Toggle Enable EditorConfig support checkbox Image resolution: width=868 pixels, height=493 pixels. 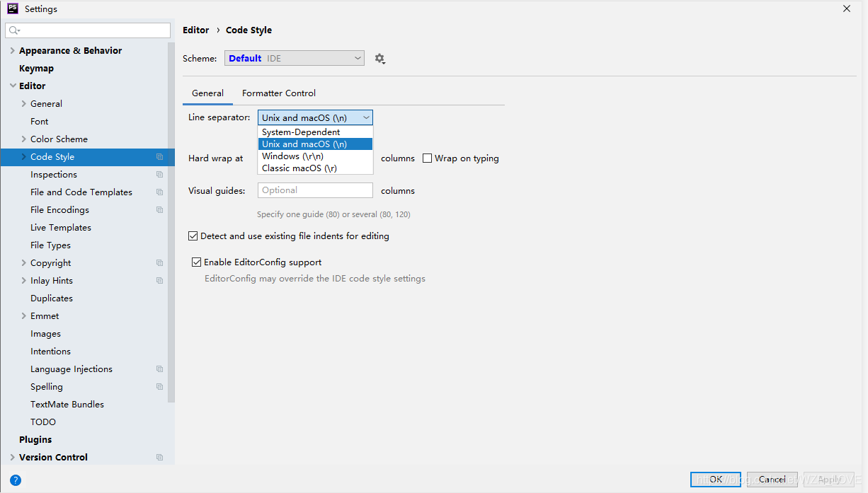pyautogui.click(x=197, y=262)
